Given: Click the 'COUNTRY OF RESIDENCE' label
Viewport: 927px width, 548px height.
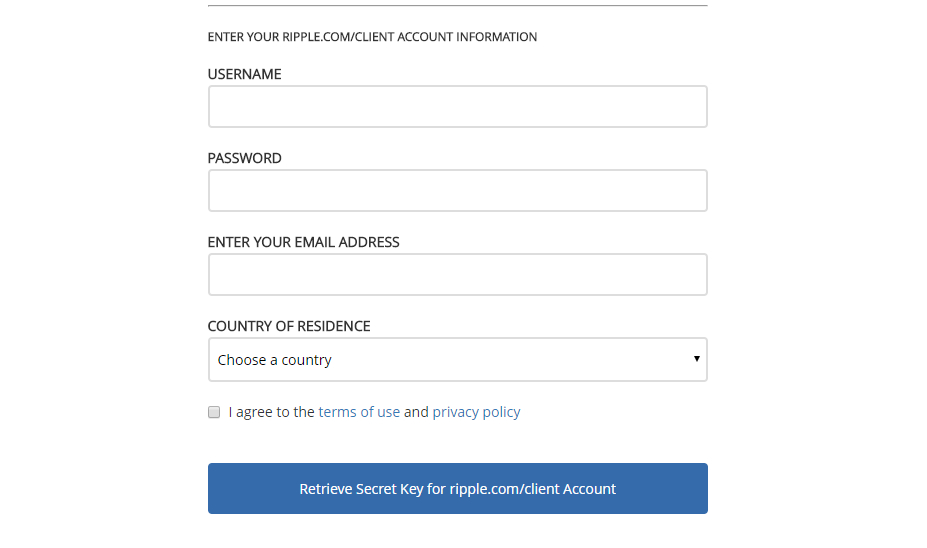Looking at the screenshot, I should pyautogui.click(x=289, y=326).
